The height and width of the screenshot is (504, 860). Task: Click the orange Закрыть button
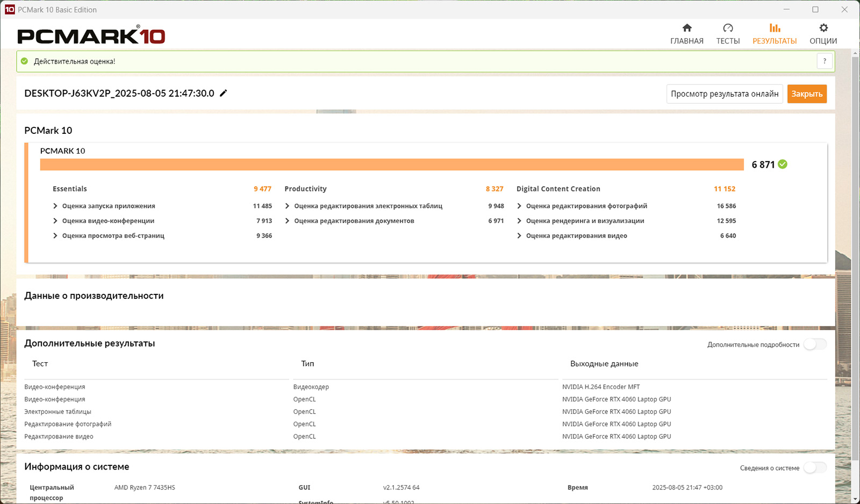click(807, 93)
